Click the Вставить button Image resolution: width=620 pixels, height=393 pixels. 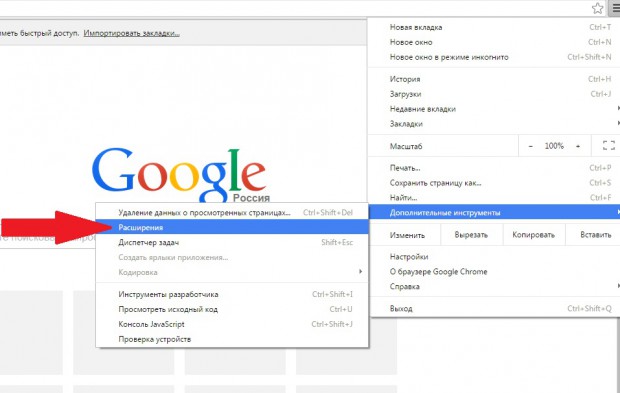click(x=595, y=235)
